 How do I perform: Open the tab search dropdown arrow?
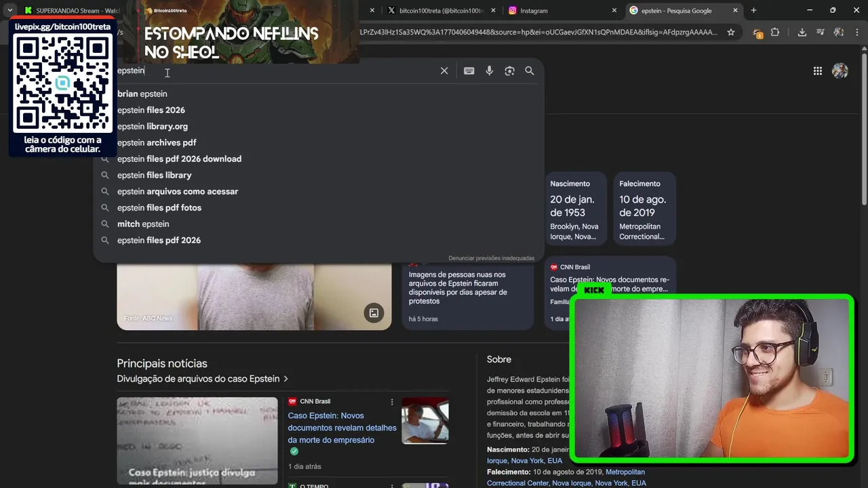pos(9,10)
